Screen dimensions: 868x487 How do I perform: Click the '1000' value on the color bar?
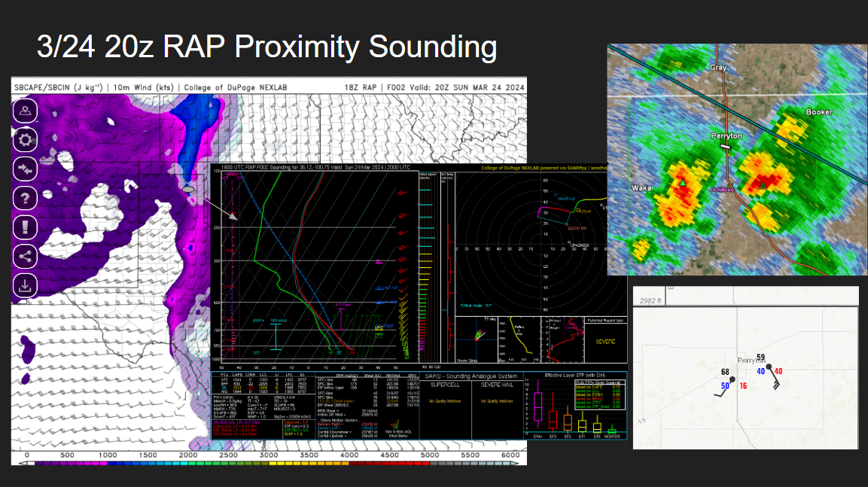tap(108, 455)
